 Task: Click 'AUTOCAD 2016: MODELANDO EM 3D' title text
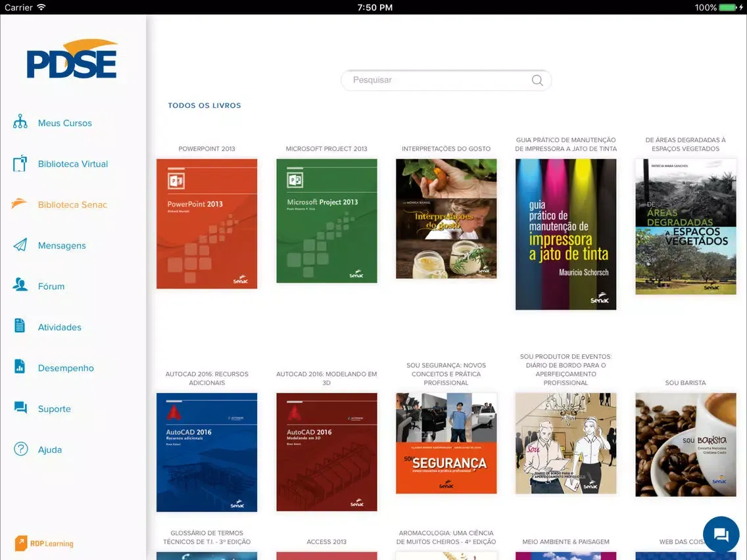click(x=326, y=378)
